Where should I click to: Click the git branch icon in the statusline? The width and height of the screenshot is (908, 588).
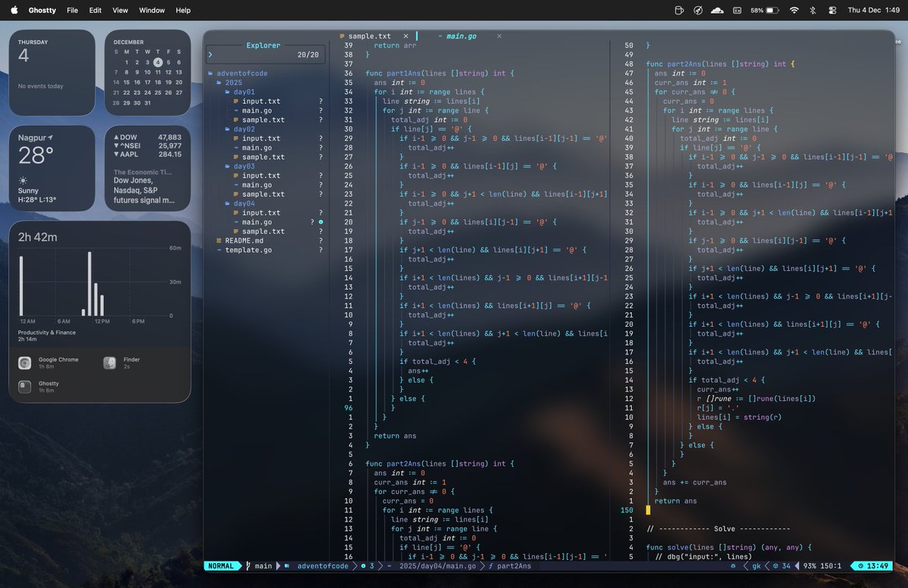[x=247, y=566]
